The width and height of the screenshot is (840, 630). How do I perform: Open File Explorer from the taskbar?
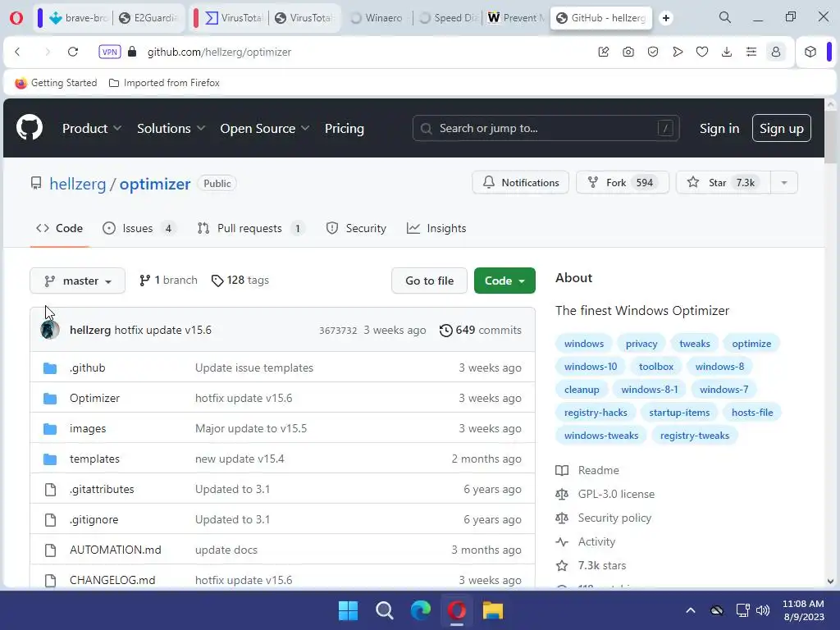coord(492,610)
